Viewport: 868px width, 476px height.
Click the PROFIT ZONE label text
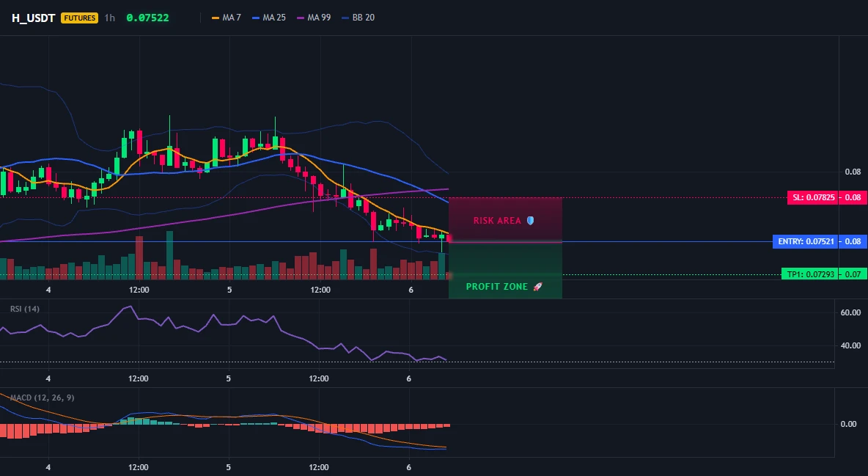click(497, 287)
